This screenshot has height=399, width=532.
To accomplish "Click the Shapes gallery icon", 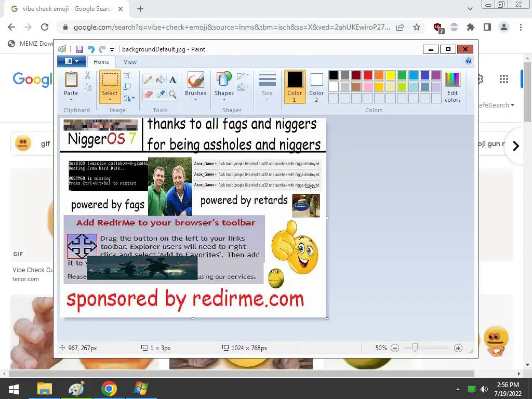I will (x=224, y=79).
